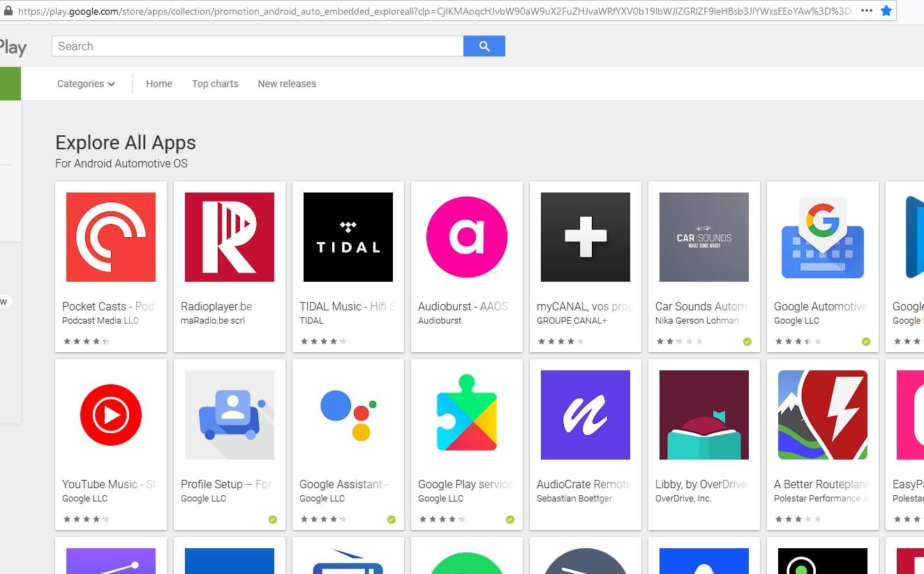This screenshot has height=574, width=924.
Task: Open the Radioplayer.be app icon
Action: coord(230,237)
